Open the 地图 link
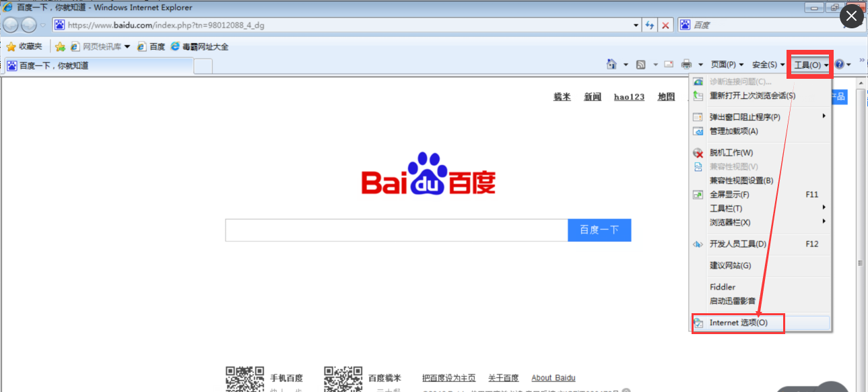 pos(666,97)
